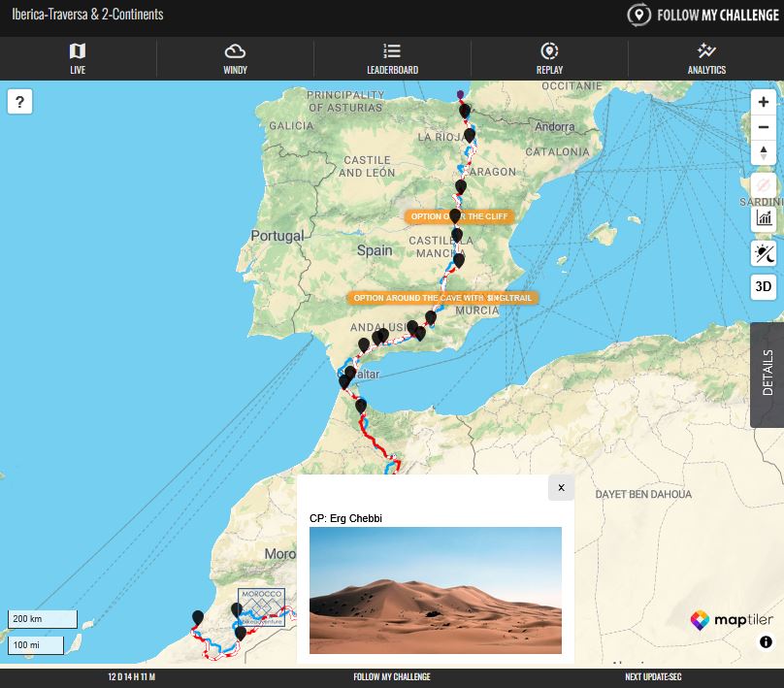Viewport: 784px width, 688px height.
Task: Zoom in with the plus button
Action: pyautogui.click(x=764, y=102)
